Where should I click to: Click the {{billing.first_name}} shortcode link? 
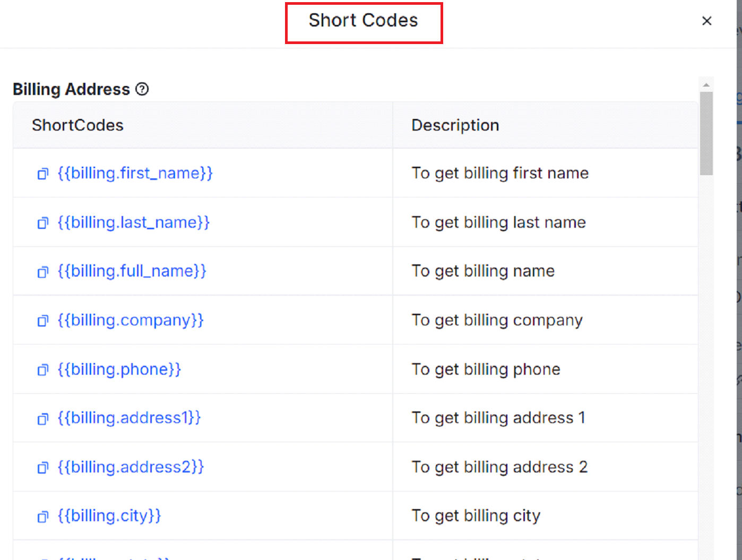coord(135,173)
